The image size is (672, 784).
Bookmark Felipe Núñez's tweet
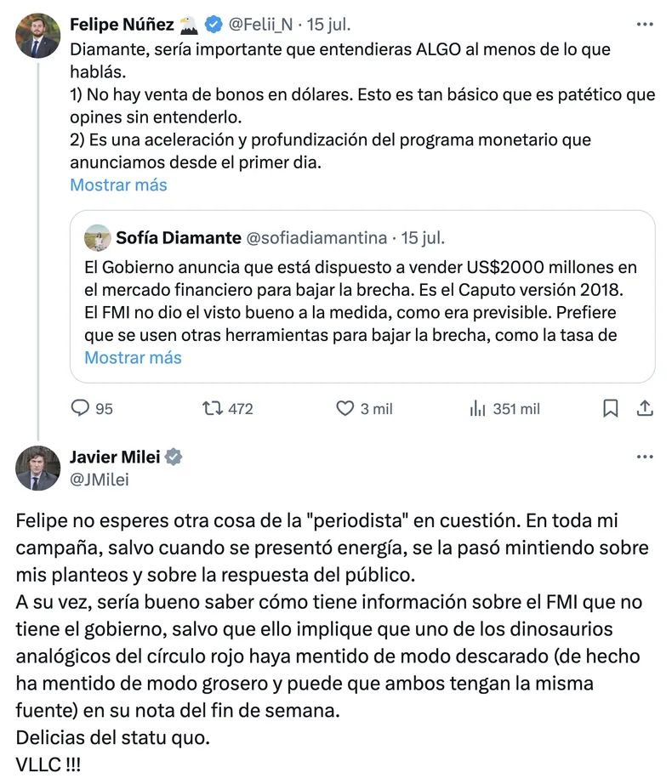coord(610,409)
